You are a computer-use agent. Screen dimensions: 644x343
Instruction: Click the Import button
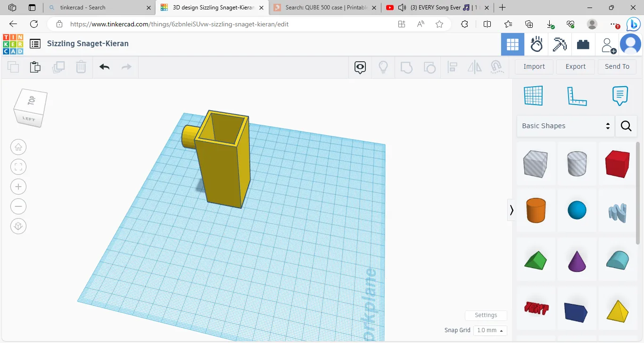click(534, 66)
